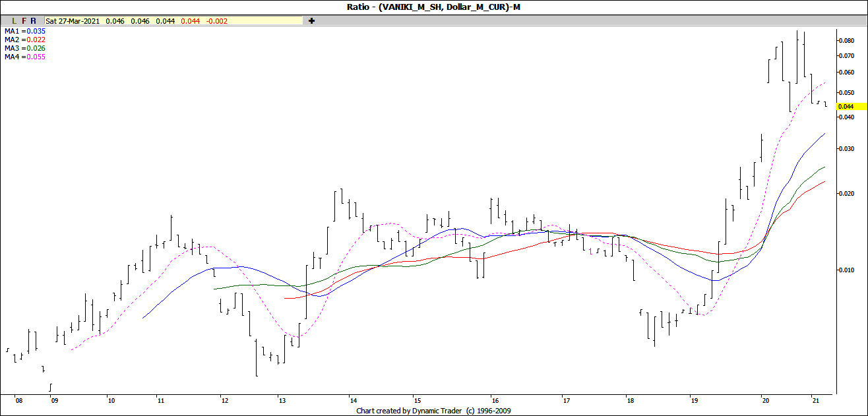Click the plus icon beside the data bar

click(x=312, y=21)
